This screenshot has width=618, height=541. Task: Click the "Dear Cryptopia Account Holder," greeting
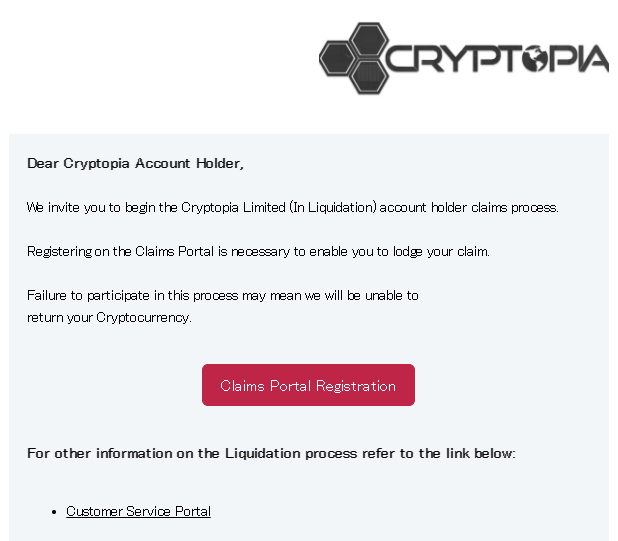135,163
